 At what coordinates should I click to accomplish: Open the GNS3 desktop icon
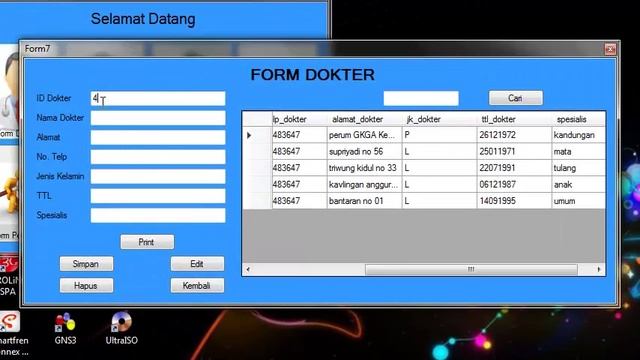pyautogui.click(x=65, y=329)
